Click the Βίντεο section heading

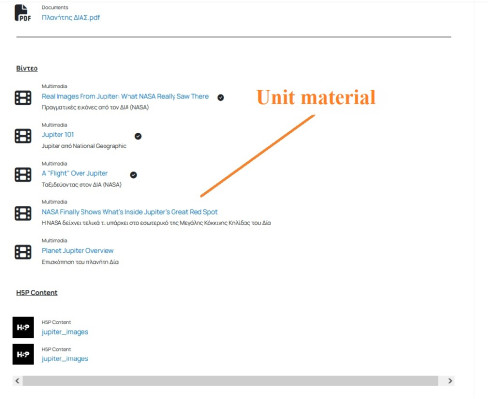tap(27, 68)
